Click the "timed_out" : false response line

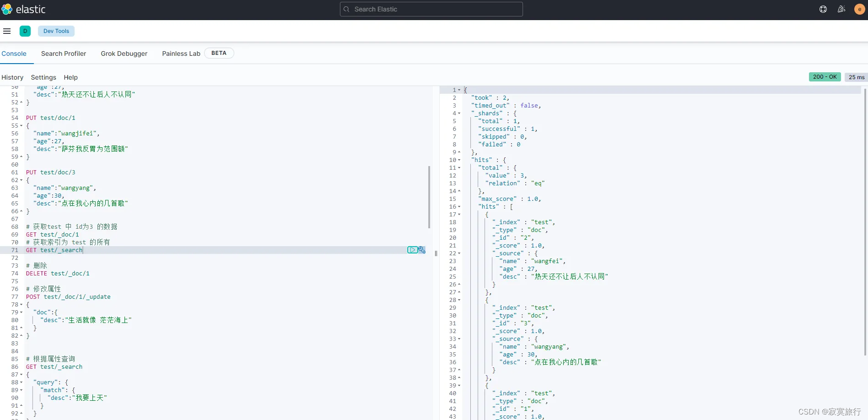pos(506,106)
